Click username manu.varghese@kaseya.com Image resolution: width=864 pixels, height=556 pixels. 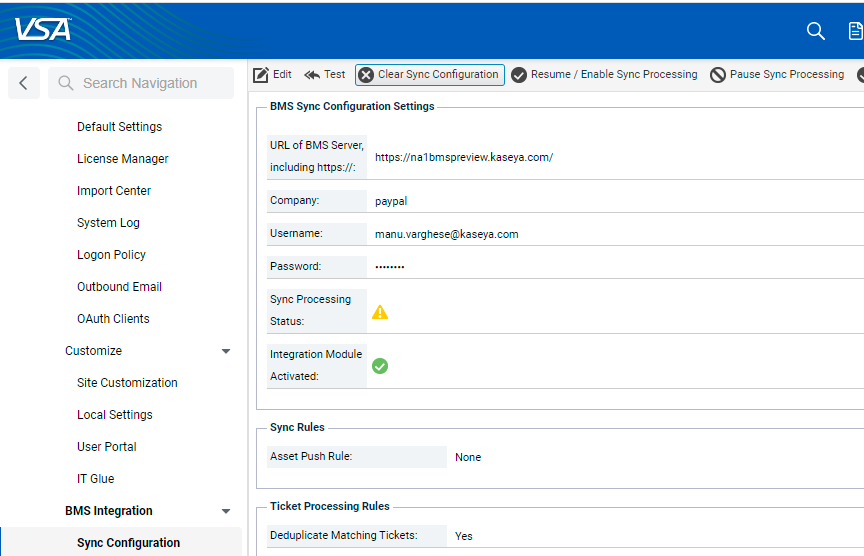pos(447,234)
